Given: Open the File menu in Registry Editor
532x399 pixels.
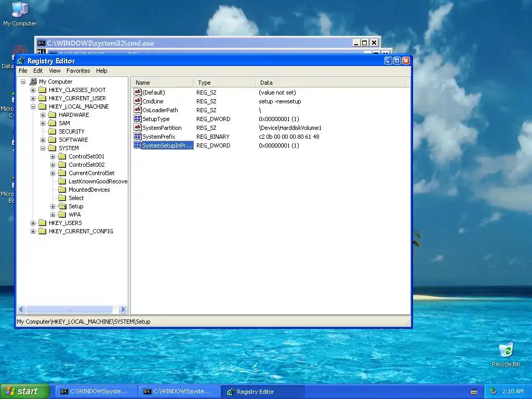Looking at the screenshot, I should point(23,71).
